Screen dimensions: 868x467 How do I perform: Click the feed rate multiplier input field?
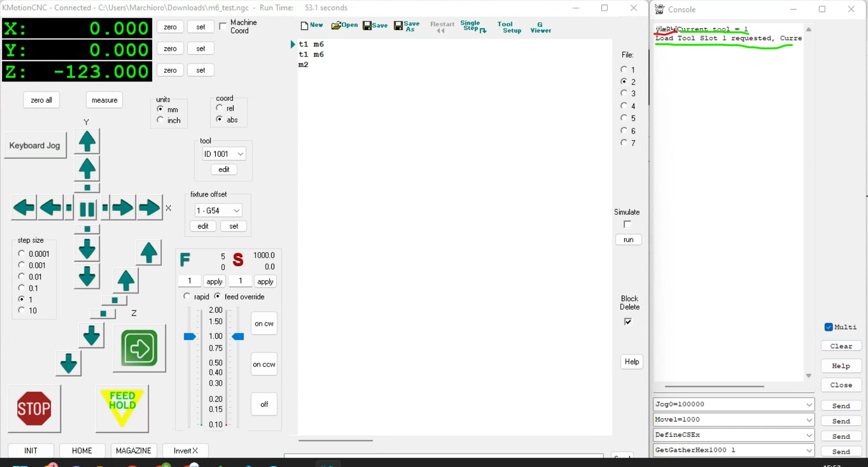pyautogui.click(x=190, y=281)
